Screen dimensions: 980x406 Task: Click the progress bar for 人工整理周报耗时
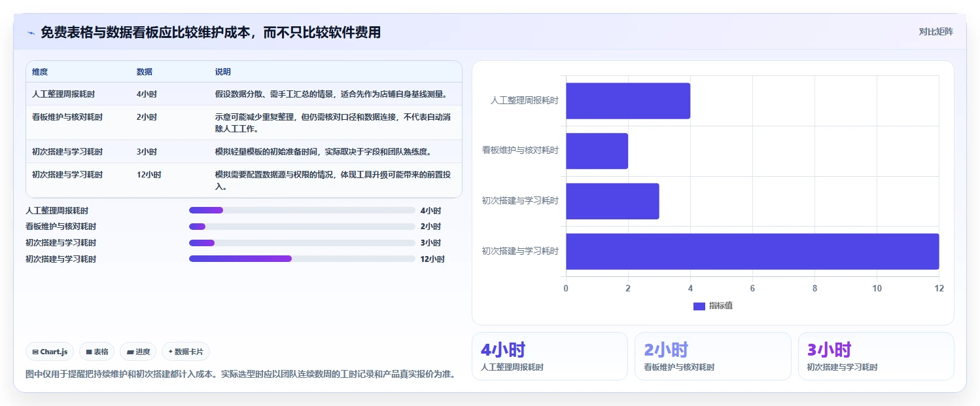click(x=302, y=210)
